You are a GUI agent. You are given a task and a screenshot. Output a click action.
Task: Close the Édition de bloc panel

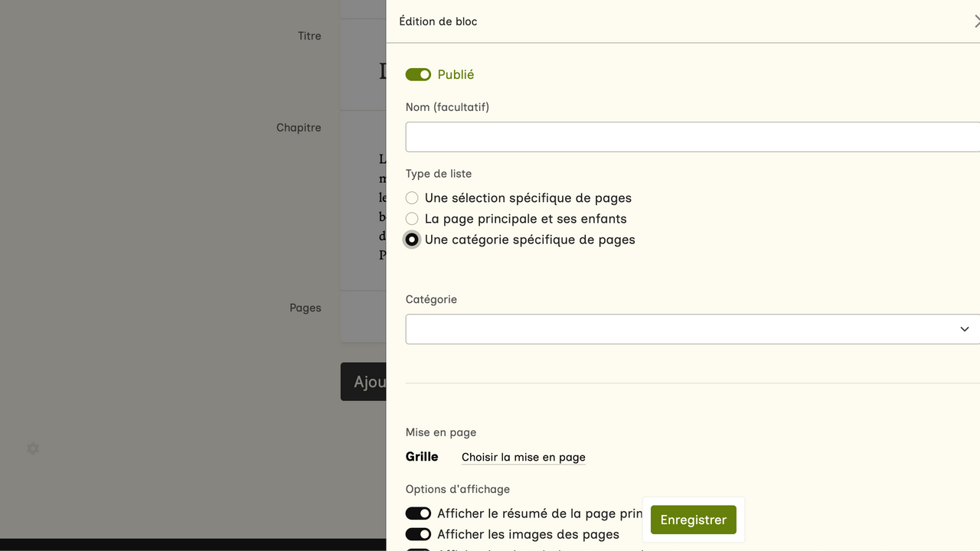pyautogui.click(x=976, y=21)
